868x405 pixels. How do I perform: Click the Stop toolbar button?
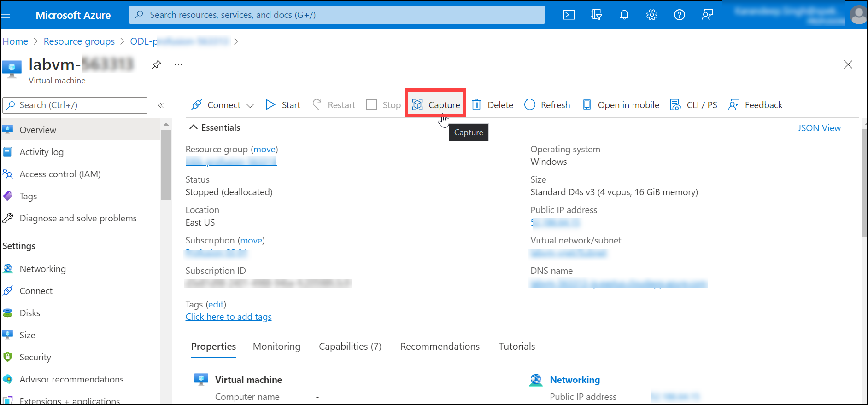[384, 105]
